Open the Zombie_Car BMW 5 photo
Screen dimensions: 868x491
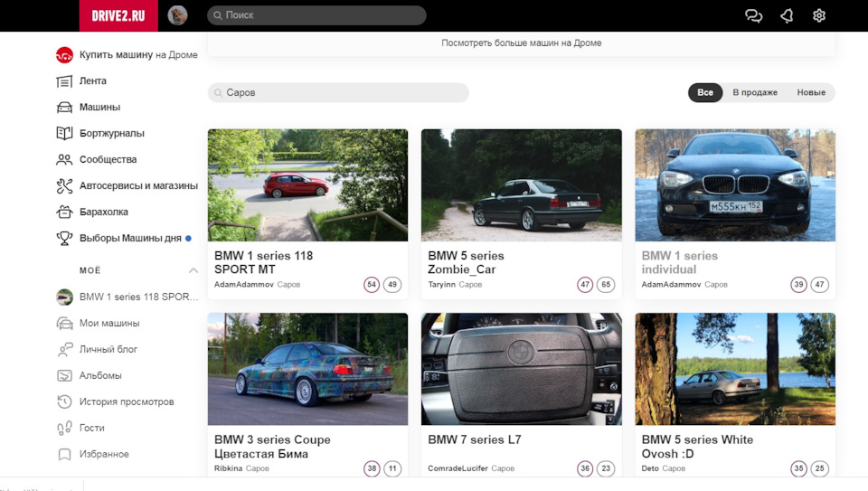(522, 185)
